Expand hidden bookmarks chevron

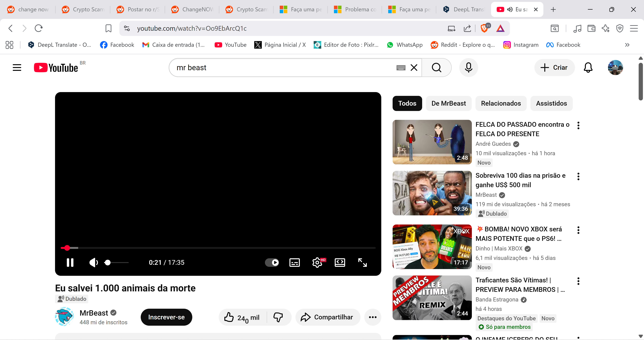tap(627, 45)
